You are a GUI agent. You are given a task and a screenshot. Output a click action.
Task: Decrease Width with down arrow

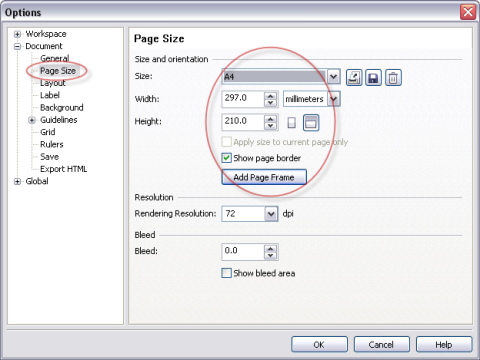coord(270,103)
